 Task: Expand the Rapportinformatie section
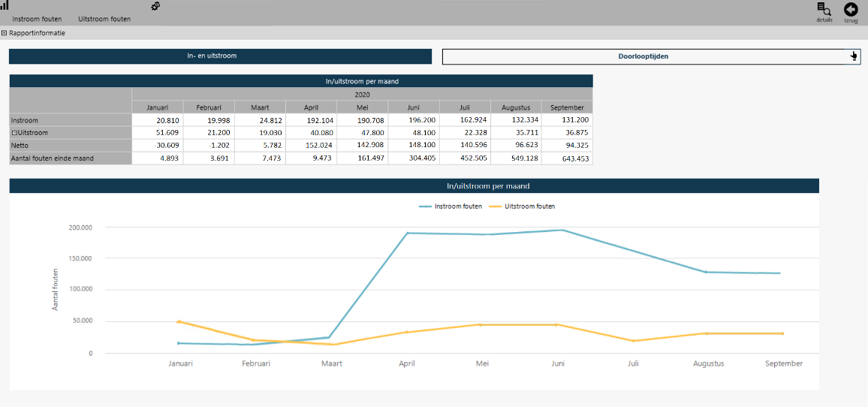click(5, 33)
